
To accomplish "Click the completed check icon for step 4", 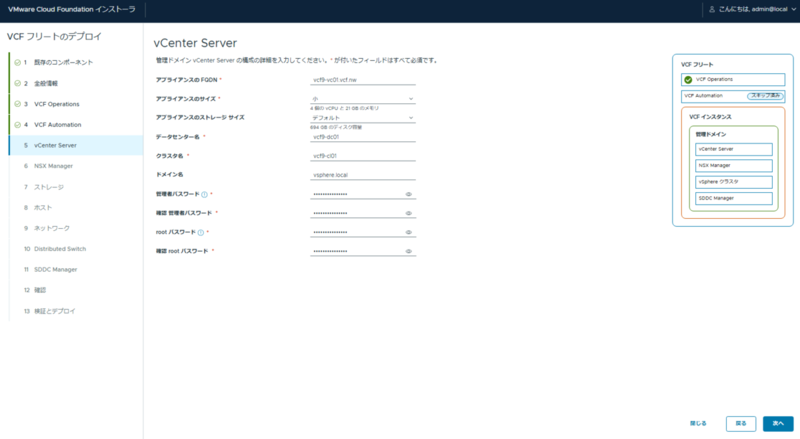I will point(17,125).
